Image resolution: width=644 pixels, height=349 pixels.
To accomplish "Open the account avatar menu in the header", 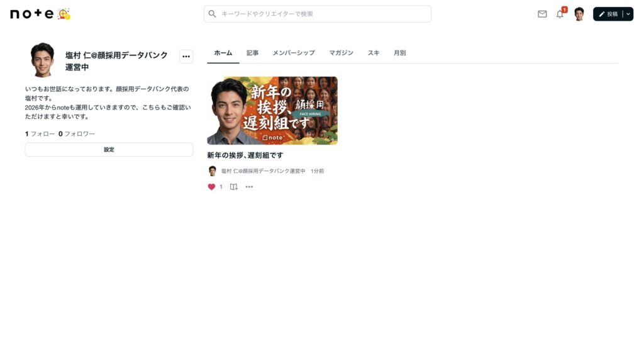I will click(x=579, y=14).
